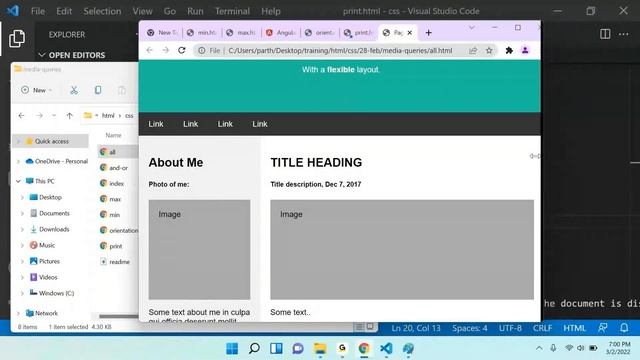Click css in File Explorer breadcrumb

[x=129, y=116]
